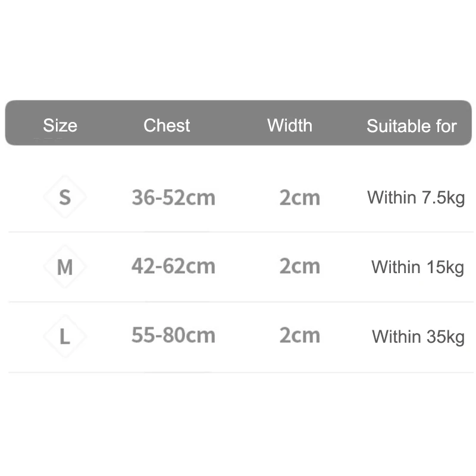Click the Size column header
This screenshot has width=476, height=476.
[x=60, y=126]
